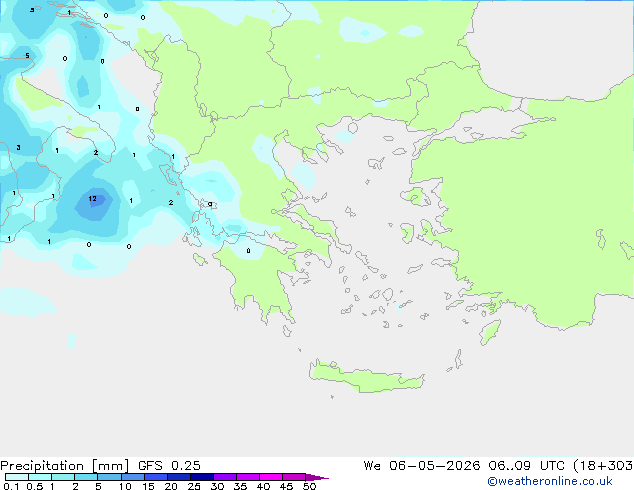
Task: Click legend scale label '35'
Action: pyautogui.click(x=240, y=486)
